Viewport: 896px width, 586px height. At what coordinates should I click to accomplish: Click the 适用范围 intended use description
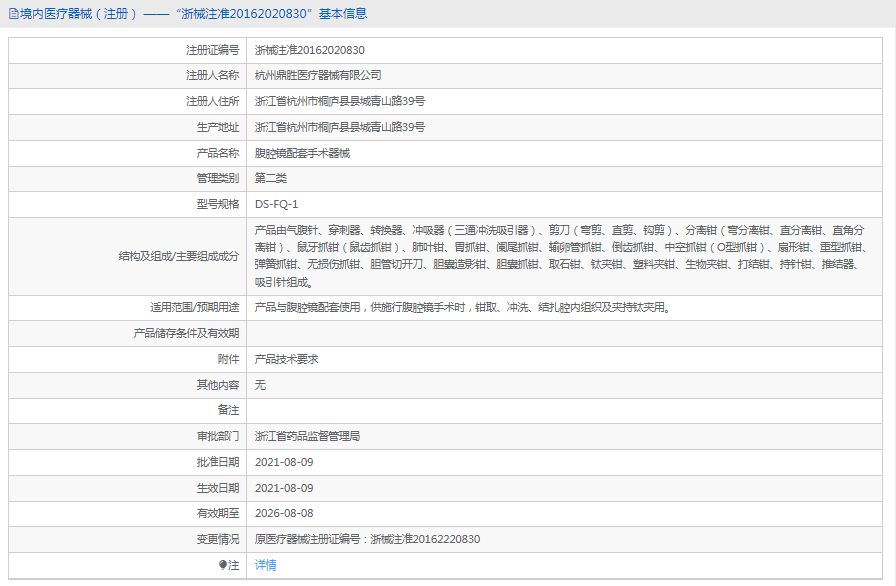coord(463,307)
